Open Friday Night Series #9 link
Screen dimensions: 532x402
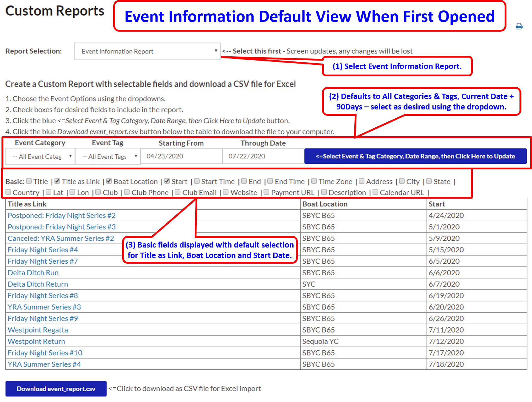click(x=43, y=318)
